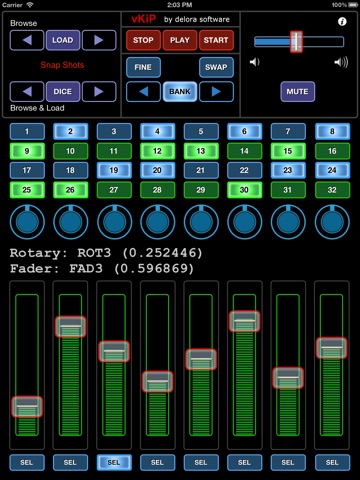Toggle green pad 9

[27, 151]
